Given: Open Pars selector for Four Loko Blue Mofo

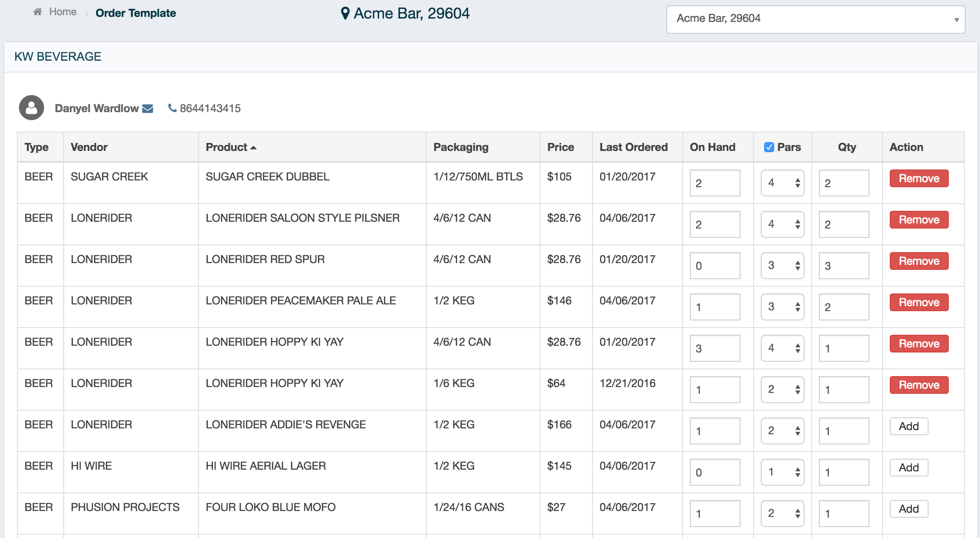Looking at the screenshot, I should pos(782,514).
